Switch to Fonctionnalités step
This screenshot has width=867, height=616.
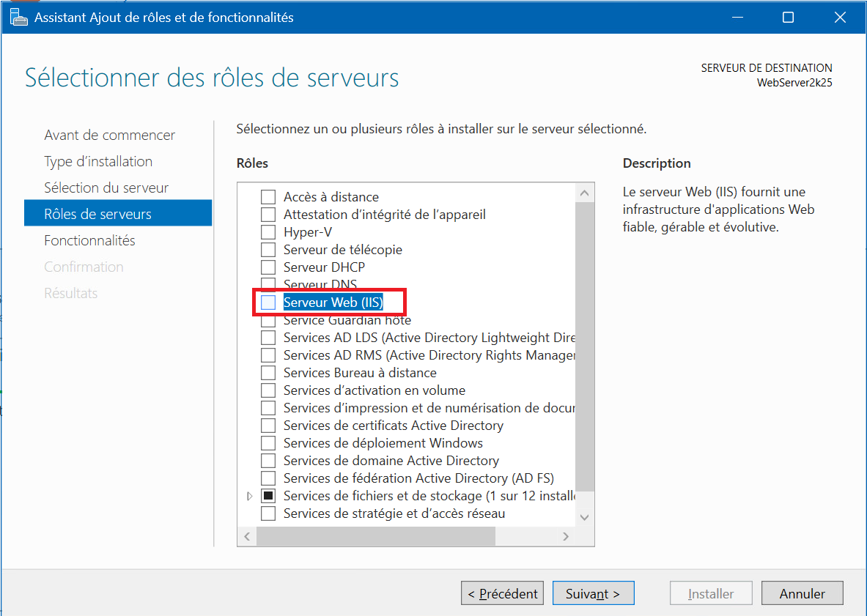click(89, 240)
